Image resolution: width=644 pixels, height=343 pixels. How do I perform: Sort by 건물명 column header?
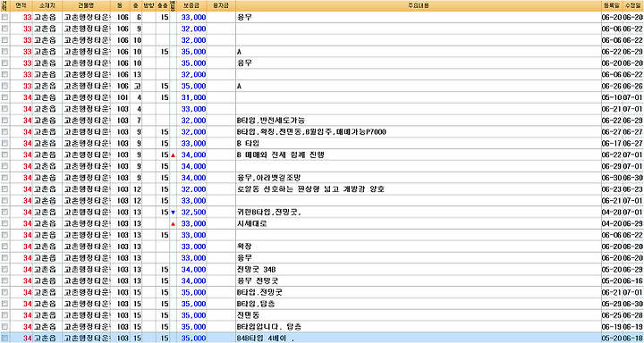tap(86, 5)
